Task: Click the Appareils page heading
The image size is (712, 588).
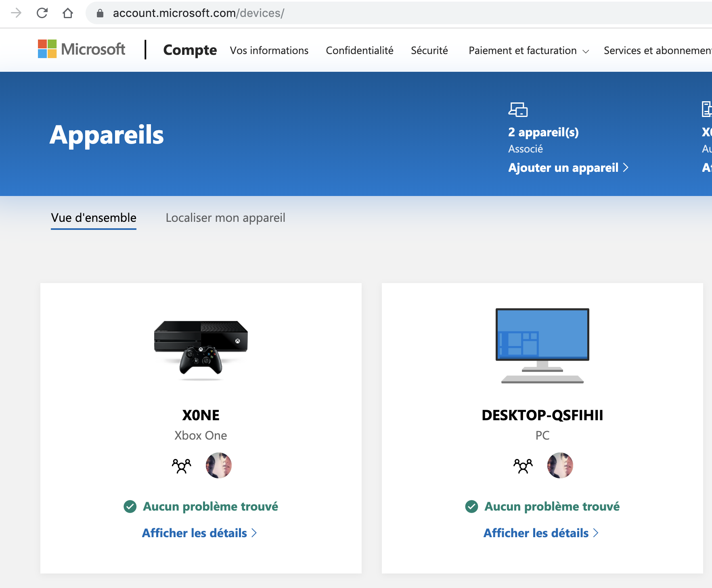Action: pyautogui.click(x=107, y=135)
